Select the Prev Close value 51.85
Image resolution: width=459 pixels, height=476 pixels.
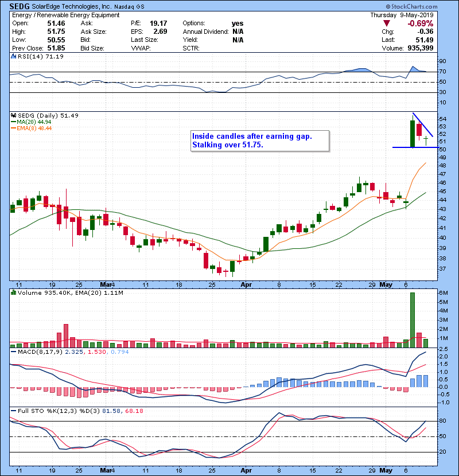pyautogui.click(x=56, y=48)
